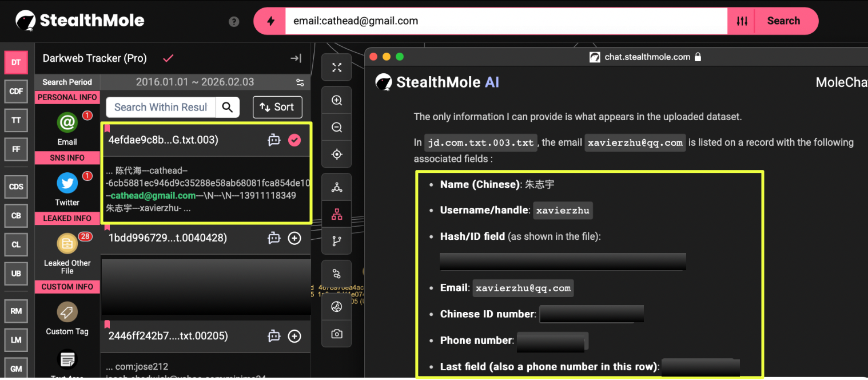The image size is (868, 380).
Task: Select the hierarchy tree layout icon
Action: (337, 215)
